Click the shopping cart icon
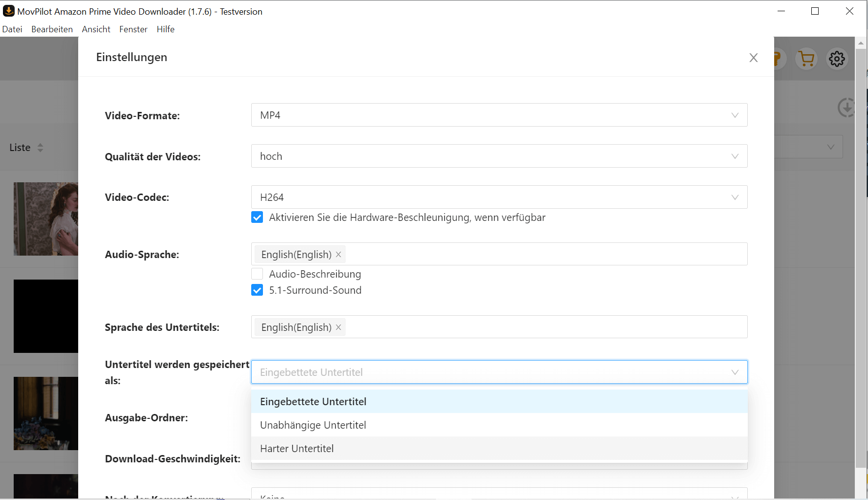The image size is (868, 500). coord(806,59)
